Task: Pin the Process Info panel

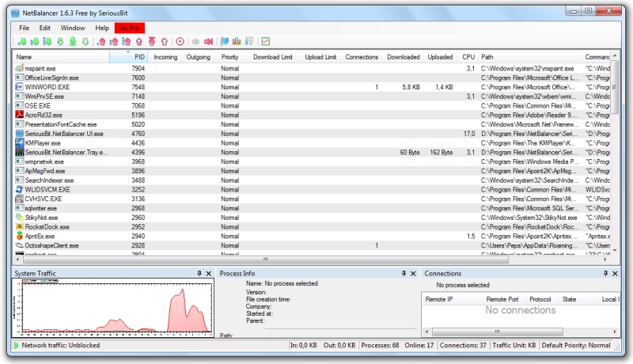Action: (404, 273)
